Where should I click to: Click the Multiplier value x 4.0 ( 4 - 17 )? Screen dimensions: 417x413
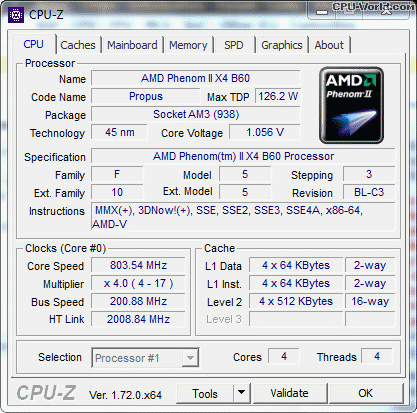tap(138, 284)
